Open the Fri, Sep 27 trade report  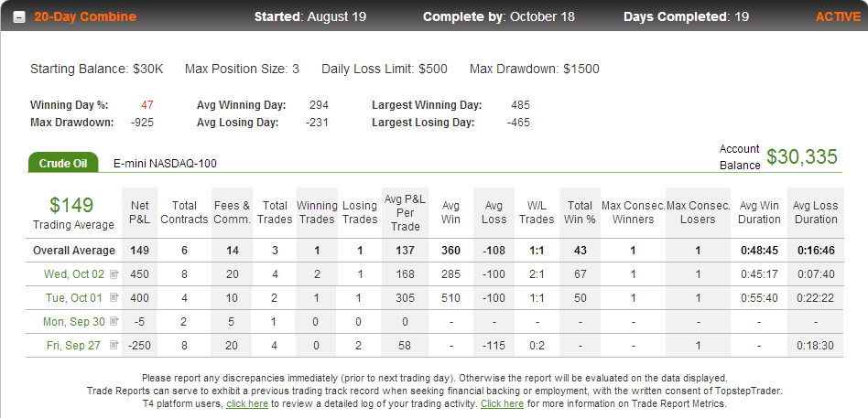click(x=74, y=346)
